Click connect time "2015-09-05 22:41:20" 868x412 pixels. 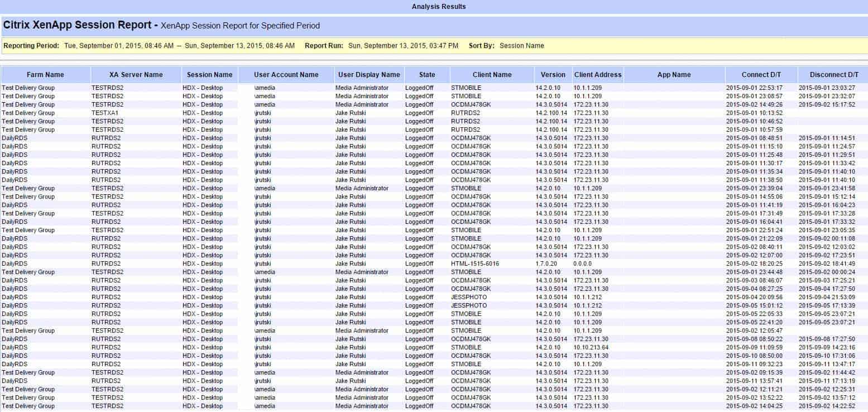click(754, 322)
